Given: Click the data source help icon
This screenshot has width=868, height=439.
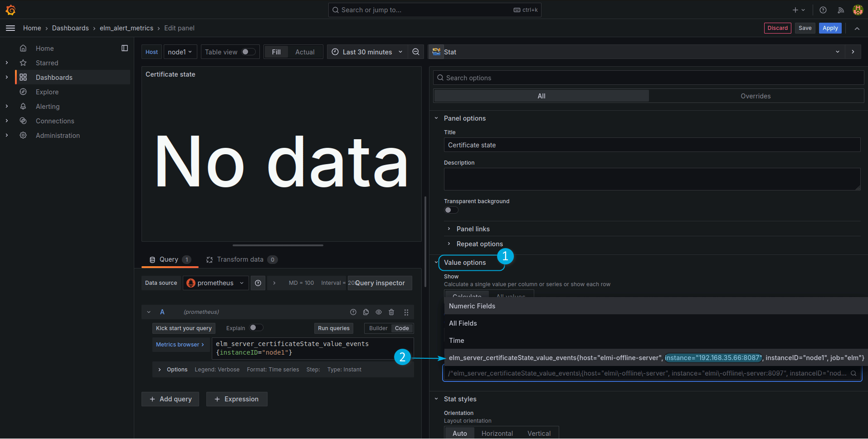Looking at the screenshot, I should [258, 283].
